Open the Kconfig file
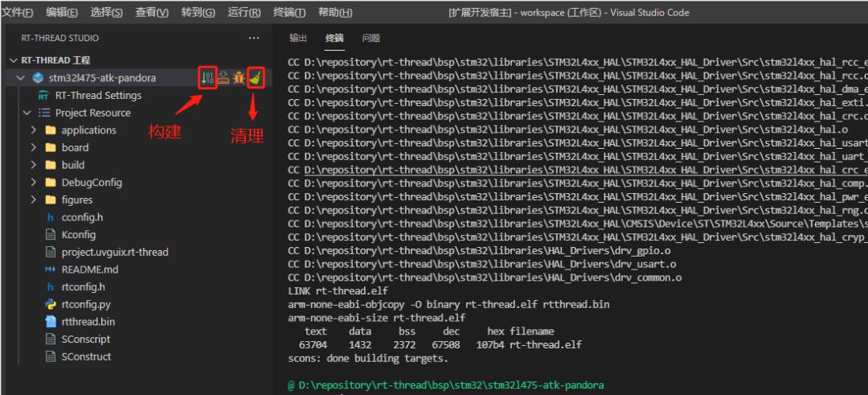Viewport: 868px width, 395px height. [79, 234]
